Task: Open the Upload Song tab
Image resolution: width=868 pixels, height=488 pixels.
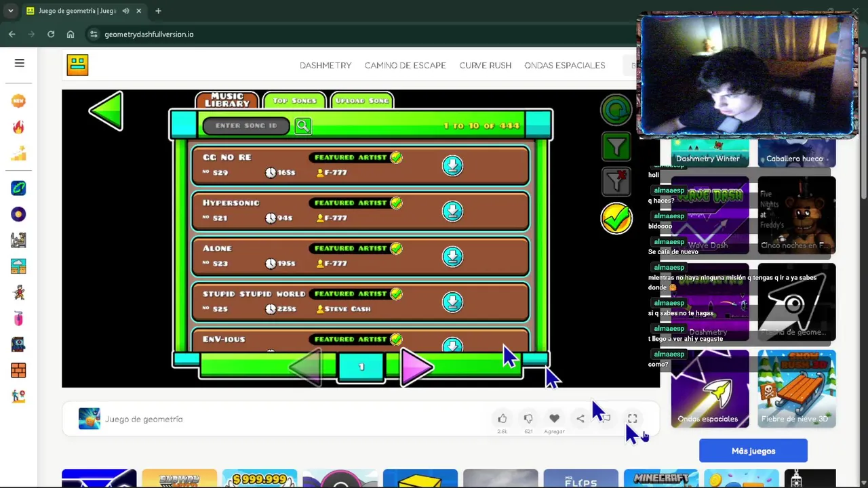Action: tap(362, 101)
